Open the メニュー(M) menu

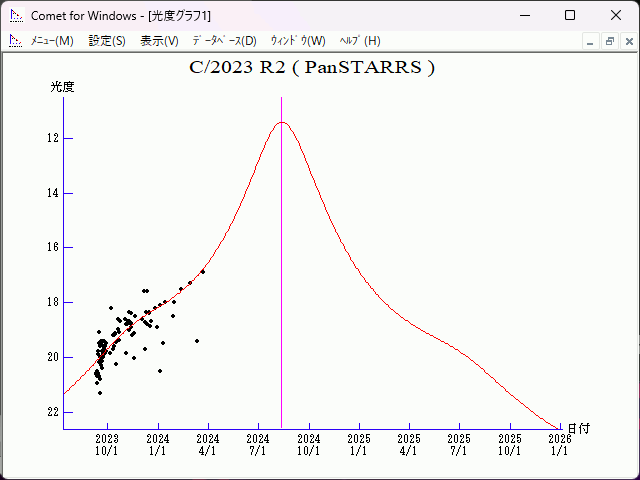click(x=52, y=41)
